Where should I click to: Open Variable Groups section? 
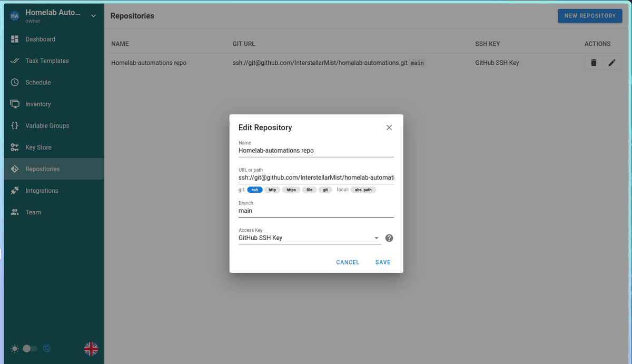point(54,125)
